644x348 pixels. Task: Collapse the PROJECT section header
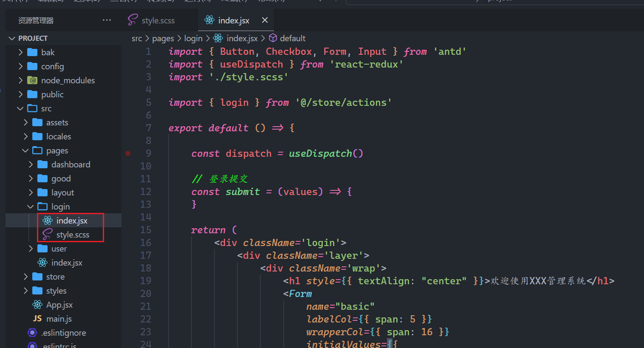[x=64, y=38]
